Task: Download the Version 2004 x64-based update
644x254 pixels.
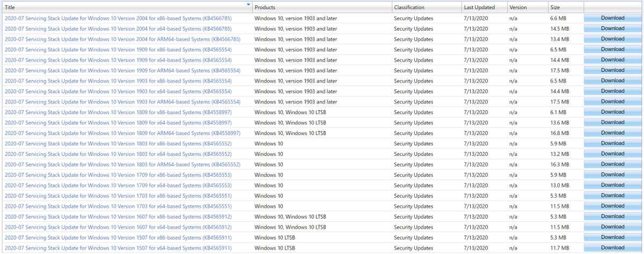Action: [x=612, y=28]
